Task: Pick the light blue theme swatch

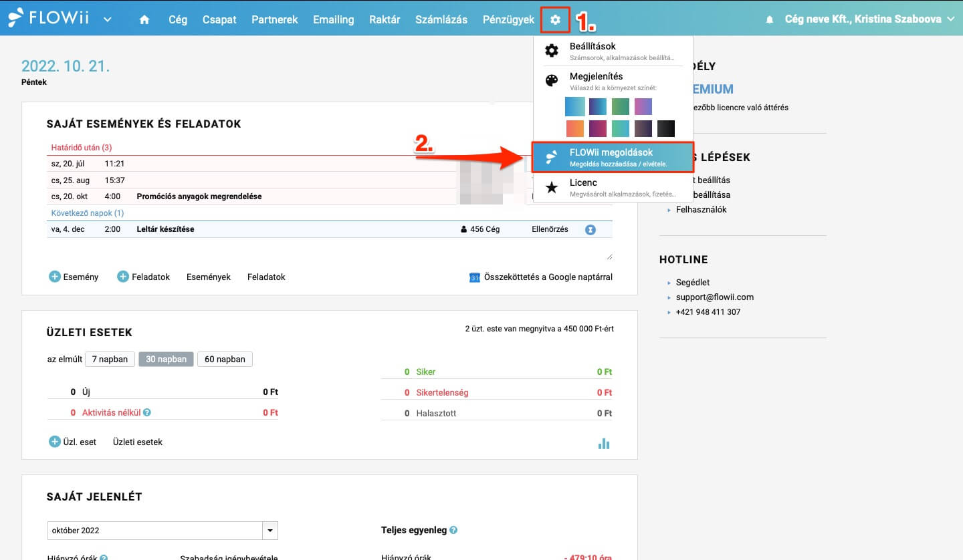Action: (575, 106)
